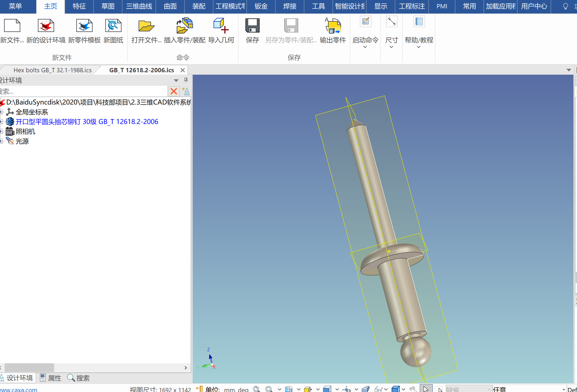Select the blue rivet part label GB_T 12618.2-2006
Screen dimensions: 577x392
click(87, 122)
